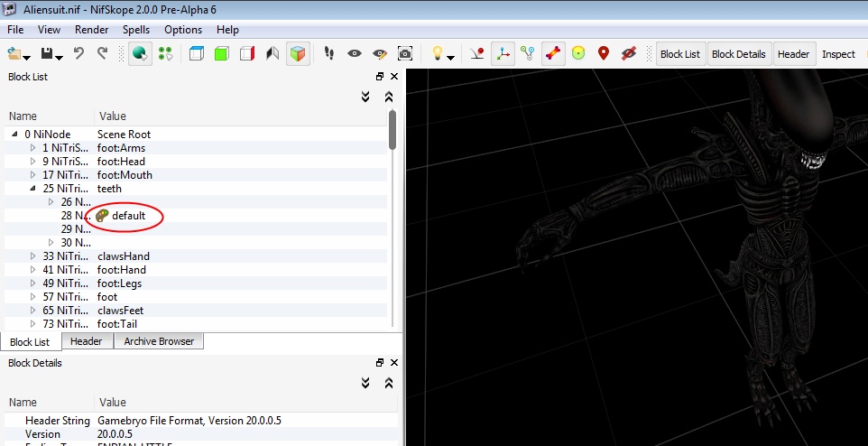
Task: Click the light bulb lighting icon
Action: click(438, 54)
